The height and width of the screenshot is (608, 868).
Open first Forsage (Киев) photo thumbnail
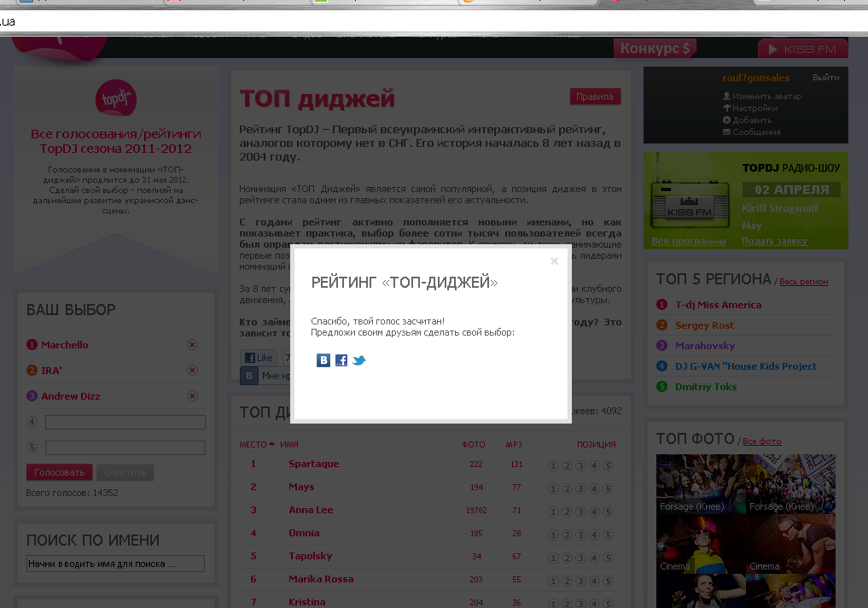pyautogui.click(x=701, y=484)
